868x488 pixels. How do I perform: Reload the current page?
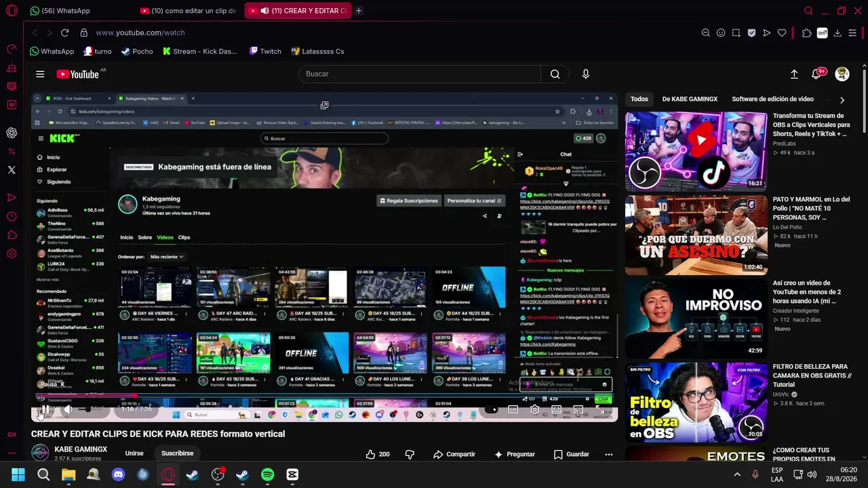(x=65, y=33)
